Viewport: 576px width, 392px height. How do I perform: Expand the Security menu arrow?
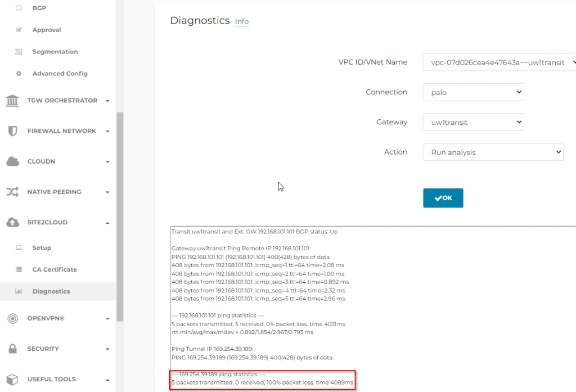107,349
